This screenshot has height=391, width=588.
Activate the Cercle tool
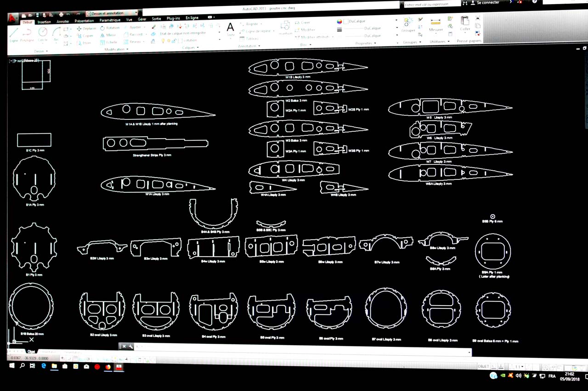43,33
